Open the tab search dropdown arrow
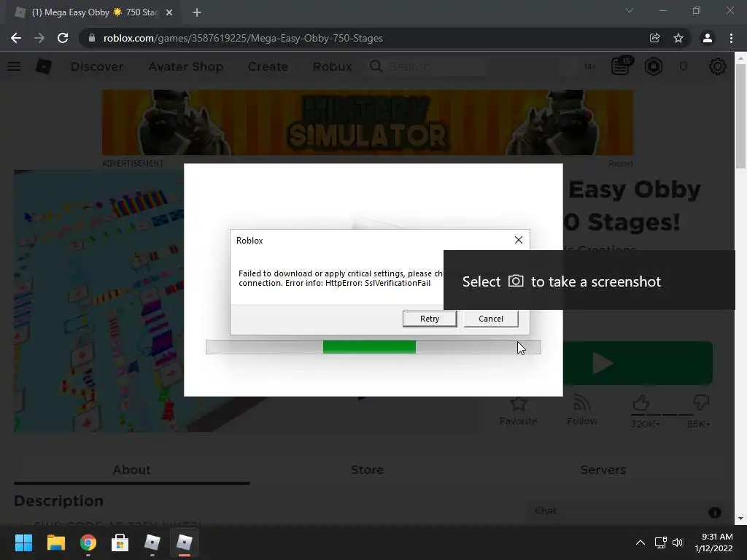This screenshot has height=560, width=747. point(630,10)
